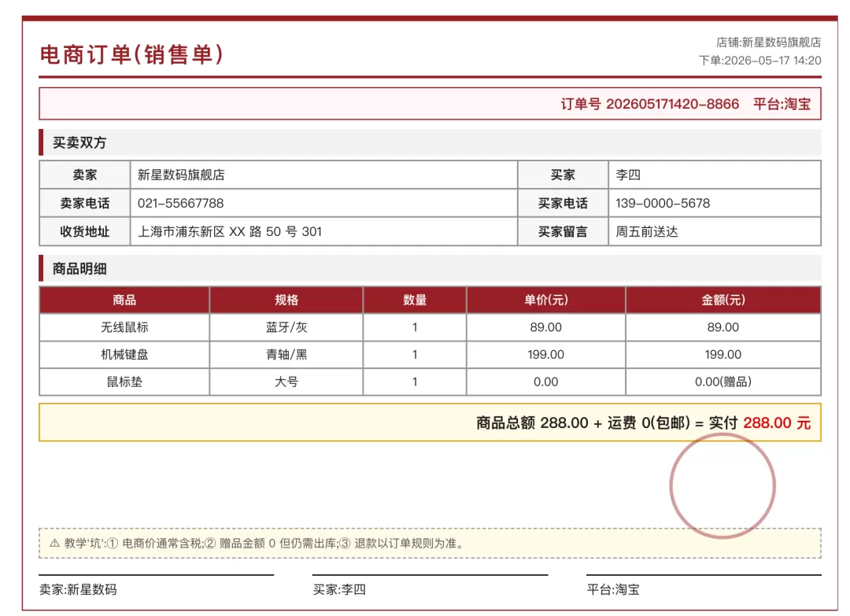850x616 pixels.
Task: Select order number 202605171420-8866
Action: coord(672,104)
